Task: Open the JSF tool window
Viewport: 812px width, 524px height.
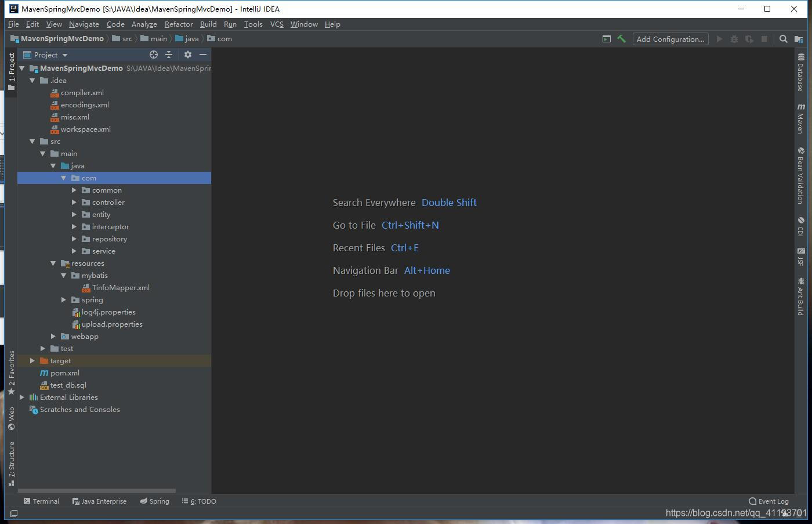Action: [800, 257]
